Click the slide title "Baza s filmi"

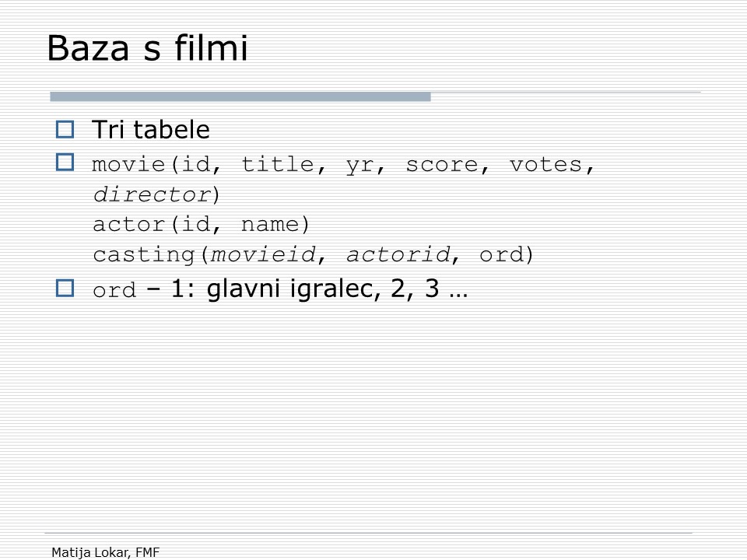(147, 48)
